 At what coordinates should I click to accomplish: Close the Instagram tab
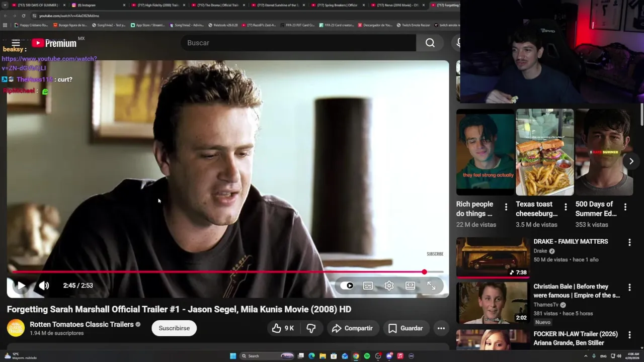124,5
